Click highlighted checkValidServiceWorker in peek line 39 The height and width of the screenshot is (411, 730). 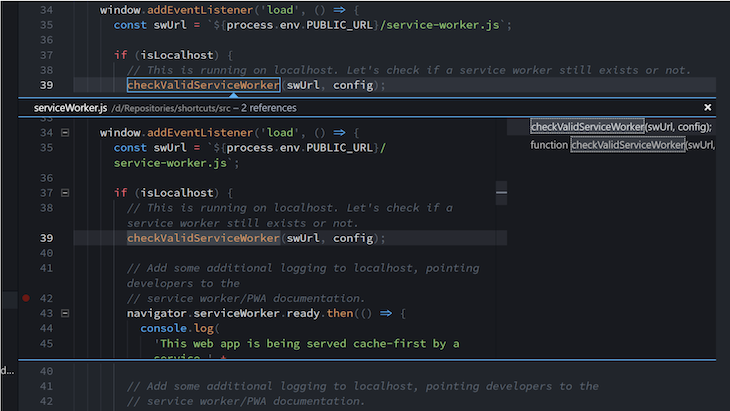click(203, 238)
